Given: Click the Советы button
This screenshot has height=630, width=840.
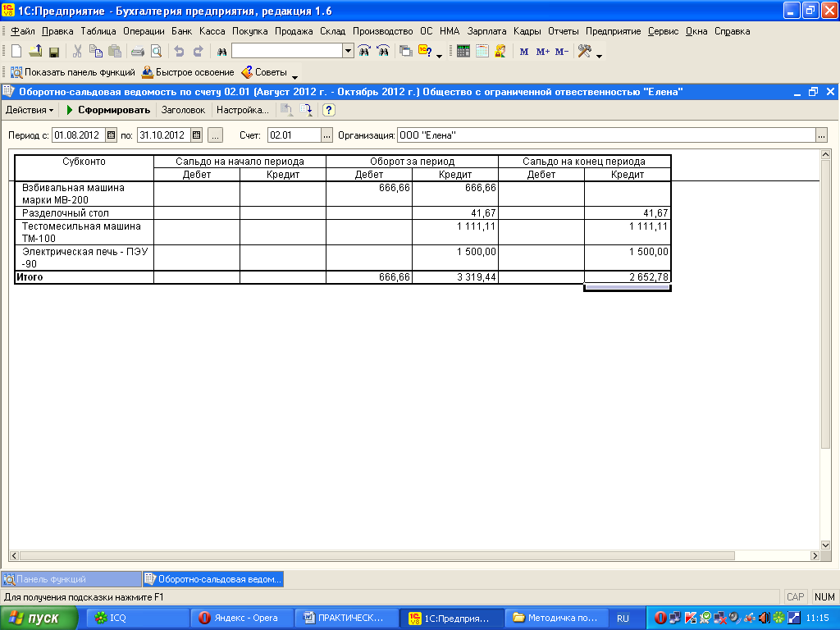Looking at the screenshot, I should [264, 72].
